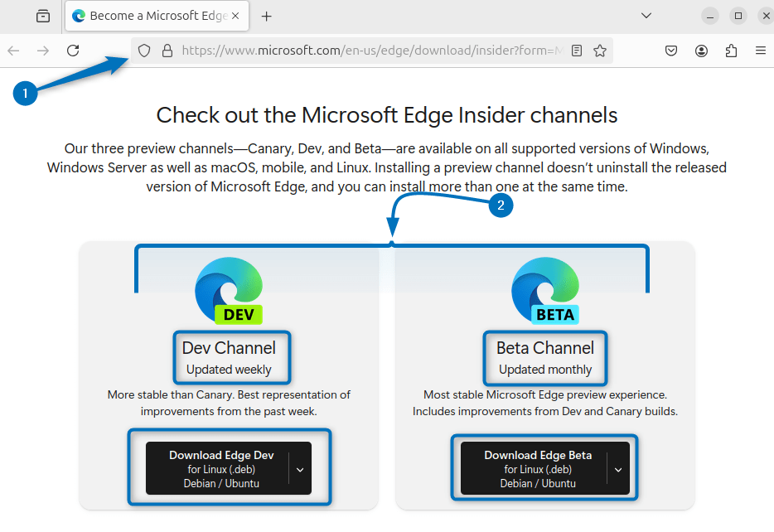Go back using the back arrow

click(13, 51)
